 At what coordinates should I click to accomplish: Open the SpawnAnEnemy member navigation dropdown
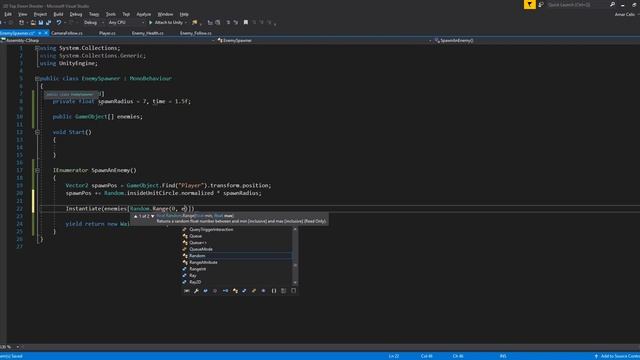[x=536, y=40]
